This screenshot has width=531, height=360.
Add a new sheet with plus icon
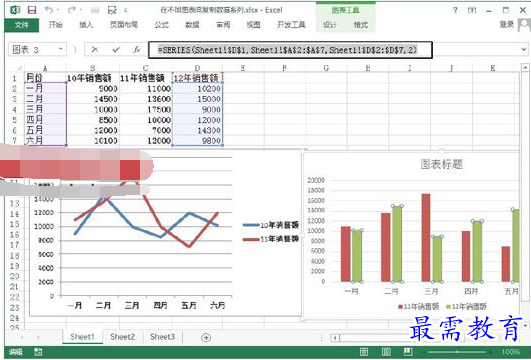pyautogui.click(x=206, y=337)
